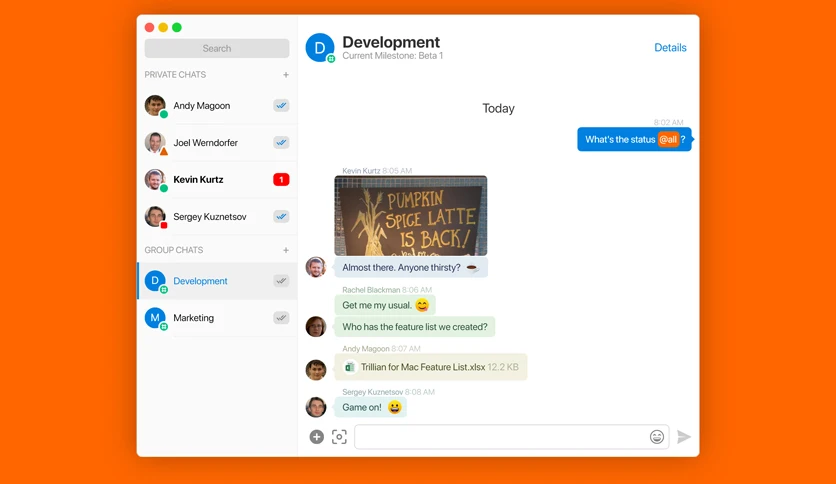Open the Pumpkin Spice Latte image
The height and width of the screenshot is (484, 836).
[411, 216]
